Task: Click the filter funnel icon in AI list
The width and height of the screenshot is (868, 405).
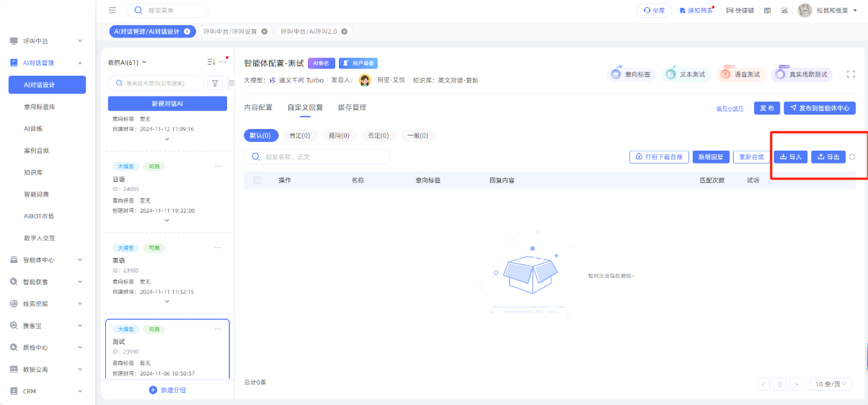Action: [x=215, y=83]
